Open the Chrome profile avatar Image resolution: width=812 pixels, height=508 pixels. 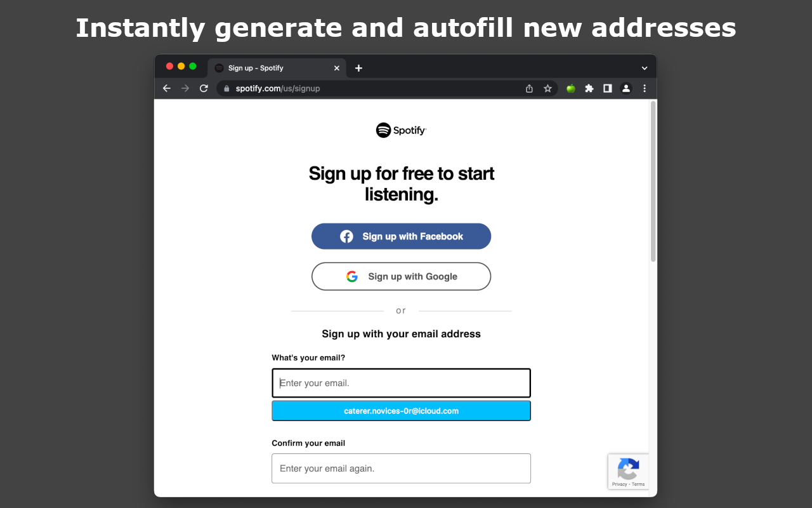pos(626,88)
